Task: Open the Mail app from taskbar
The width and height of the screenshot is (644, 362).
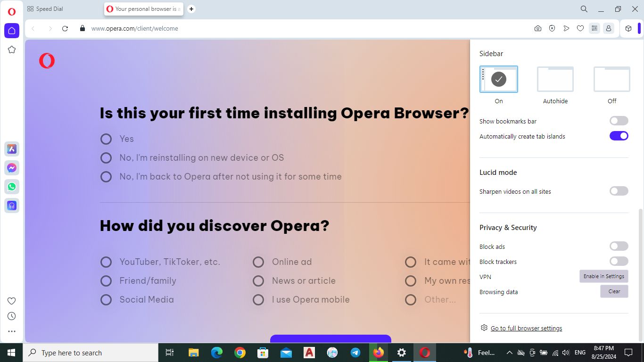Action: 286,353
